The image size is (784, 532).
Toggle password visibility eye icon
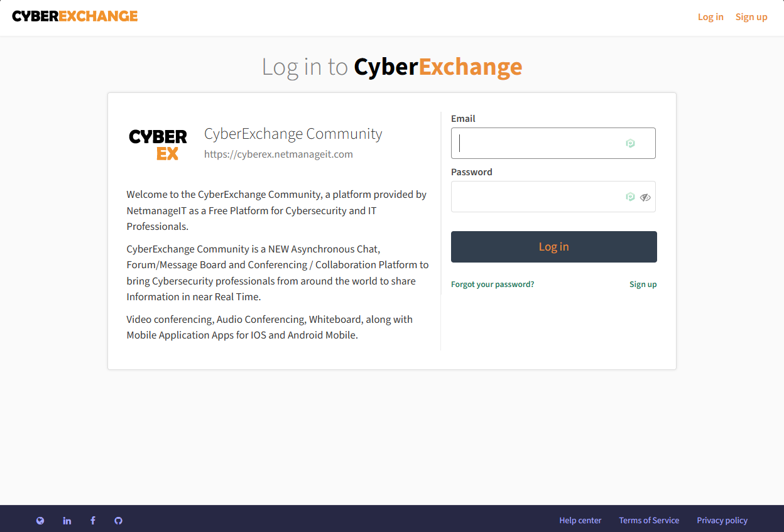point(645,197)
